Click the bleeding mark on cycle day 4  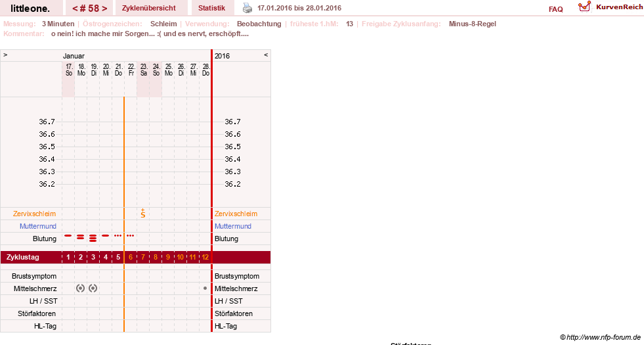tap(106, 236)
